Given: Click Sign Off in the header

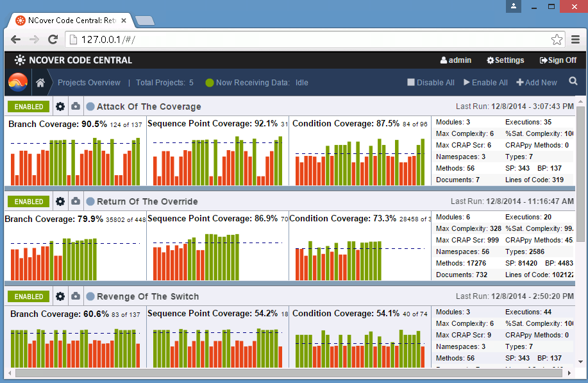Looking at the screenshot, I should pyautogui.click(x=558, y=60).
